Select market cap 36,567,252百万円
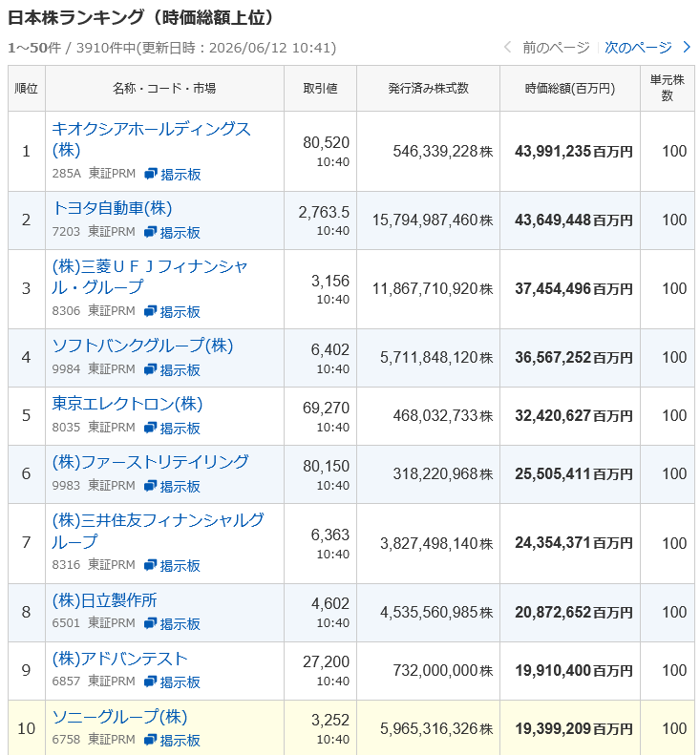This screenshot has height=755, width=700. [573, 358]
